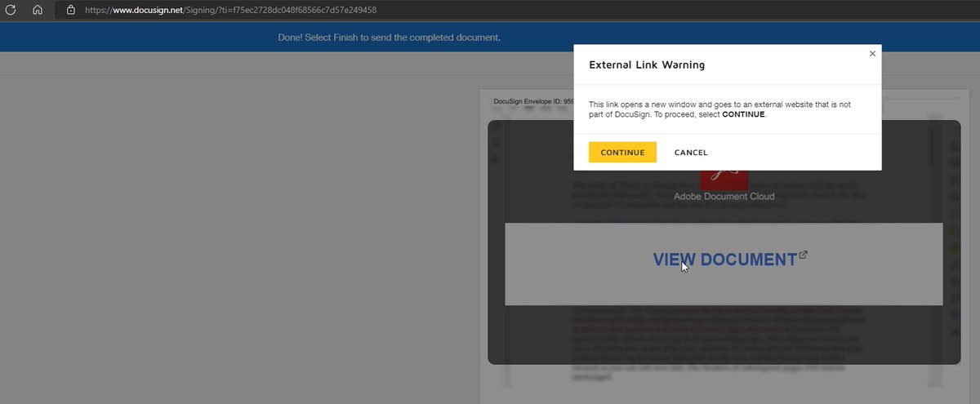Click the Adobe Document Cloud text
Viewport: 980px width, 404px height.
tap(724, 197)
